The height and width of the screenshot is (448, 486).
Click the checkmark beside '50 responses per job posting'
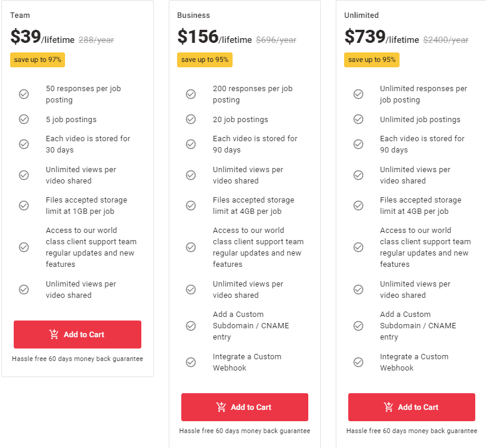point(24,94)
